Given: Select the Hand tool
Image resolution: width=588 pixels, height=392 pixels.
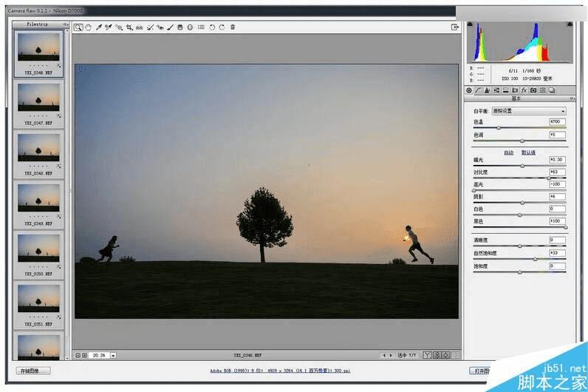Looking at the screenshot, I should coord(88,27).
